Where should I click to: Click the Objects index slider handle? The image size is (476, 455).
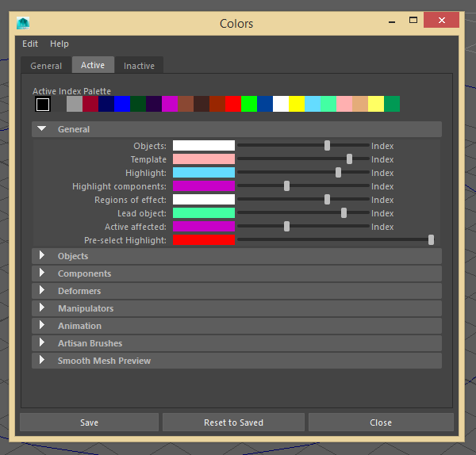pyautogui.click(x=327, y=146)
